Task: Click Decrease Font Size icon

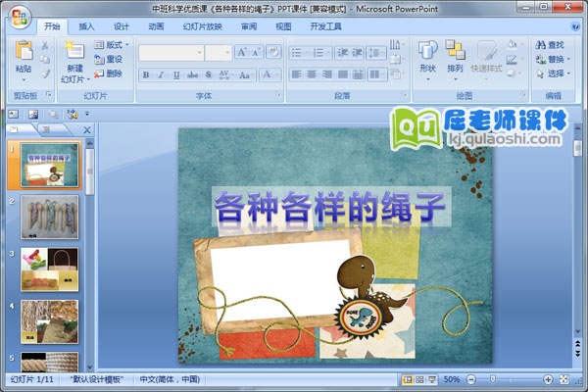Action: tap(257, 52)
